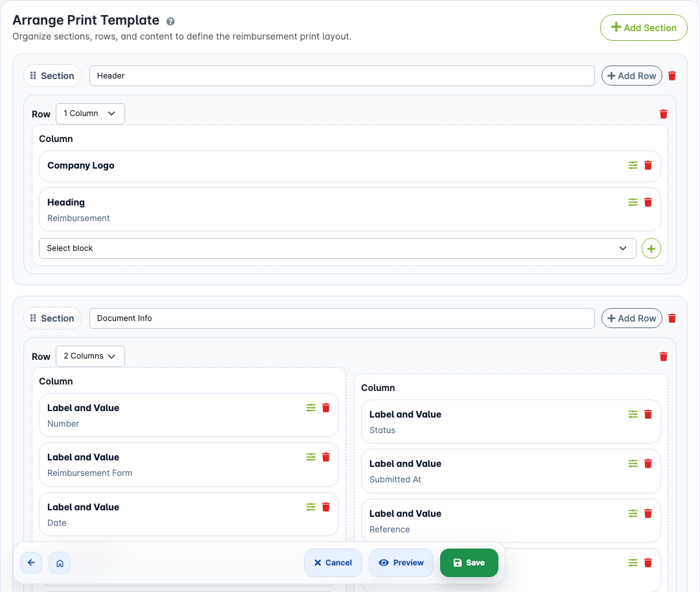Open the 2 Columns row layout dropdown
The image size is (700, 592).
tap(90, 356)
